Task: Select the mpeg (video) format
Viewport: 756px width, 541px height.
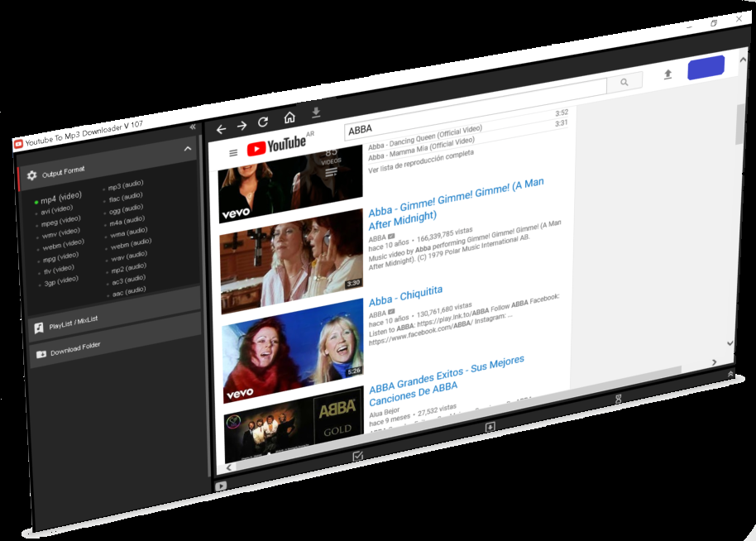Action: [x=60, y=222]
